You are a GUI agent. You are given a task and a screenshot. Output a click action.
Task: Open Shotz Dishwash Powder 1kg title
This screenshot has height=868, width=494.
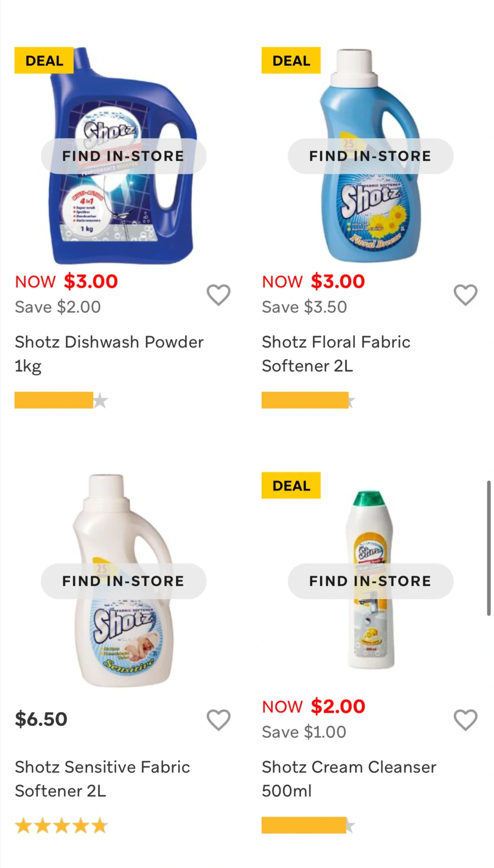[x=109, y=354]
